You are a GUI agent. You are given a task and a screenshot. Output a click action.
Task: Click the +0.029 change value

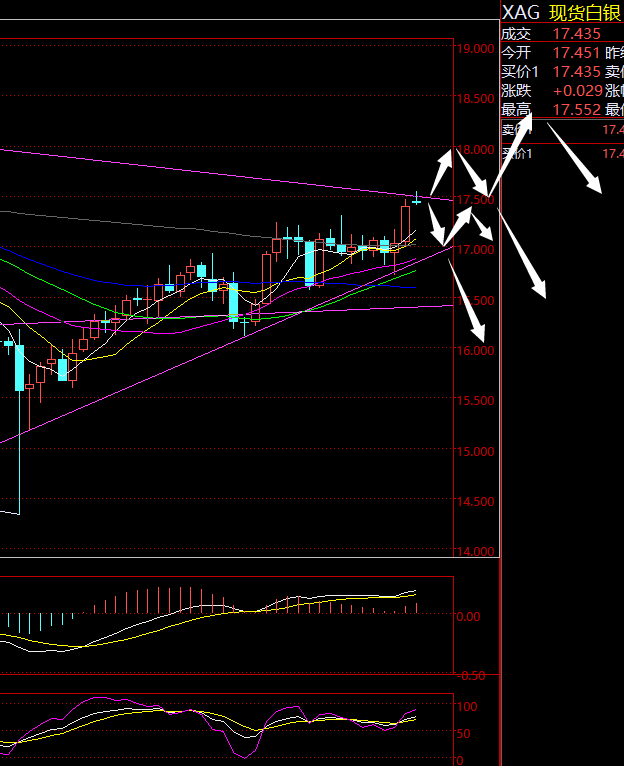[578, 90]
